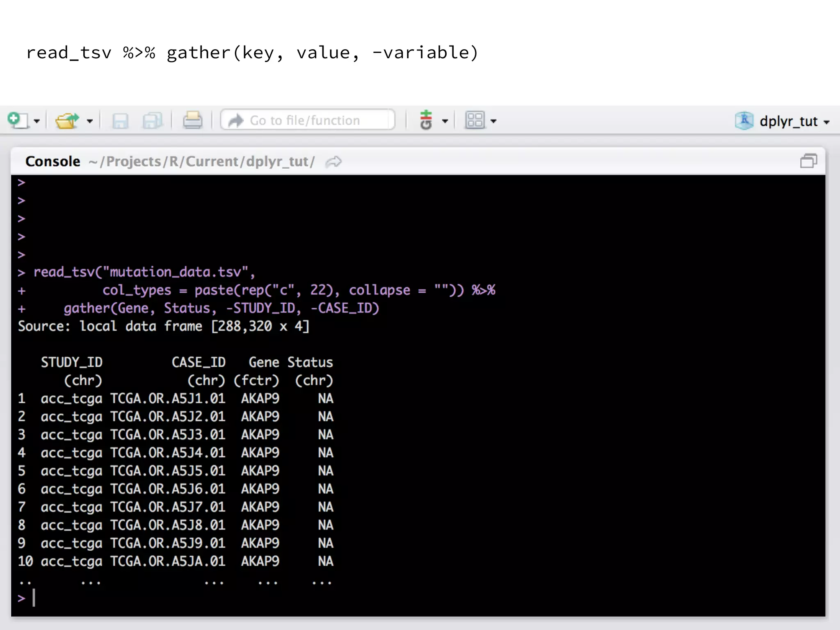Viewport: 840px width, 630px height.
Task: Click the R project cube icon
Action: pos(744,121)
